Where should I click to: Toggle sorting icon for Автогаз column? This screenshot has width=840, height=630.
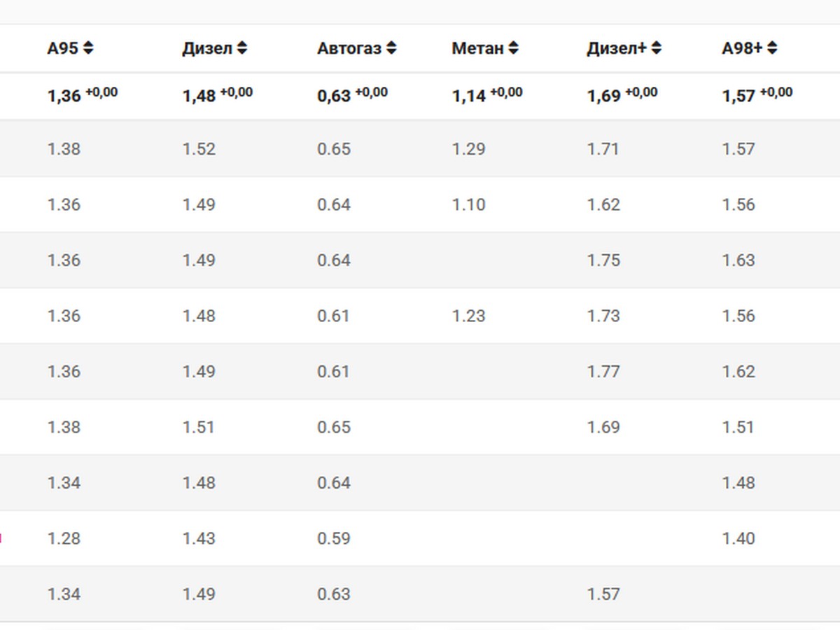[x=391, y=48]
